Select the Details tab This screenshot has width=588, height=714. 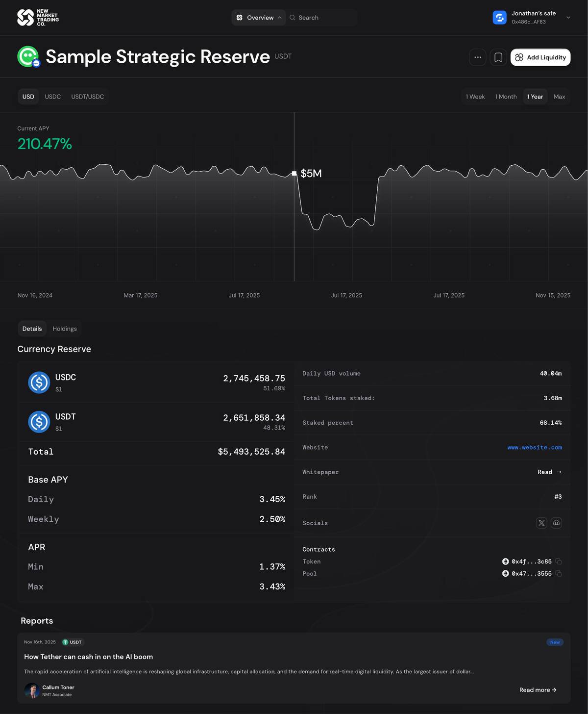(x=32, y=329)
